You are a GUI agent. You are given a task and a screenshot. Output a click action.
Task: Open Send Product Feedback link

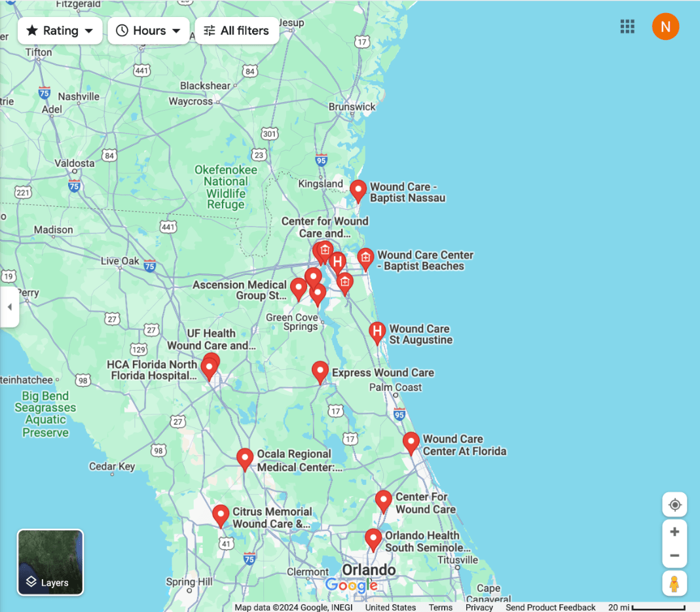coord(550,607)
